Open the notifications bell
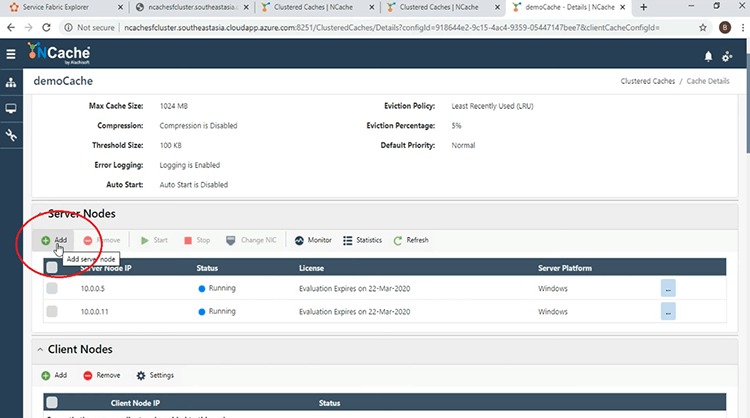Viewport: 750px width, 418px height. click(x=708, y=56)
